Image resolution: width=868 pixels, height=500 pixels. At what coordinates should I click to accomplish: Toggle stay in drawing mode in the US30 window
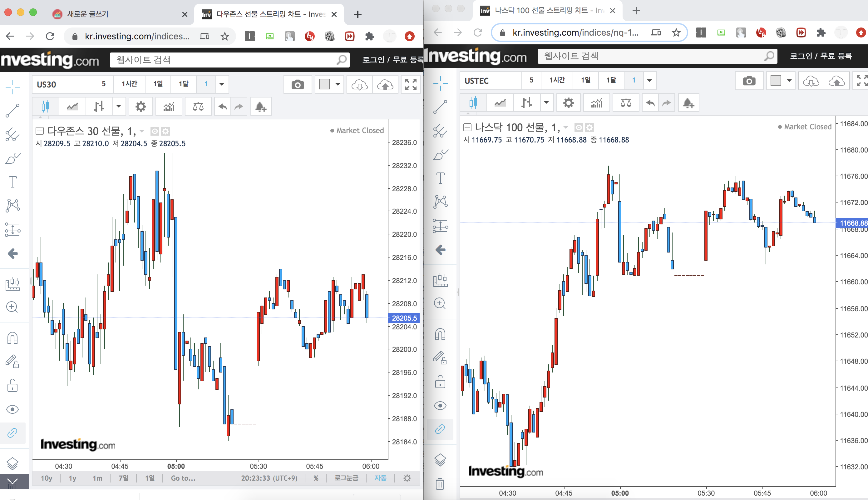[13, 361]
